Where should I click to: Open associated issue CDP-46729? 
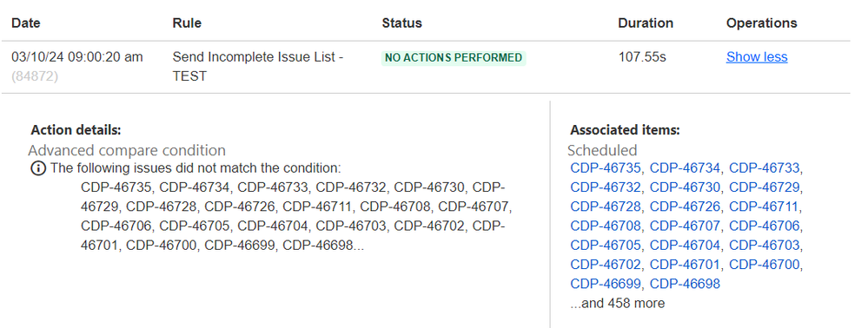pos(765,187)
